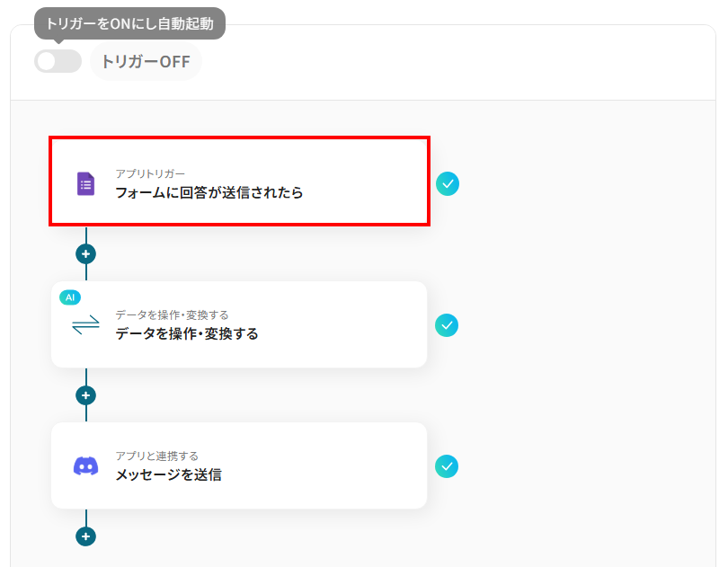Screen dimensions: 728x567
Task: Click the checkmark beside the data transform step
Action: point(447,325)
